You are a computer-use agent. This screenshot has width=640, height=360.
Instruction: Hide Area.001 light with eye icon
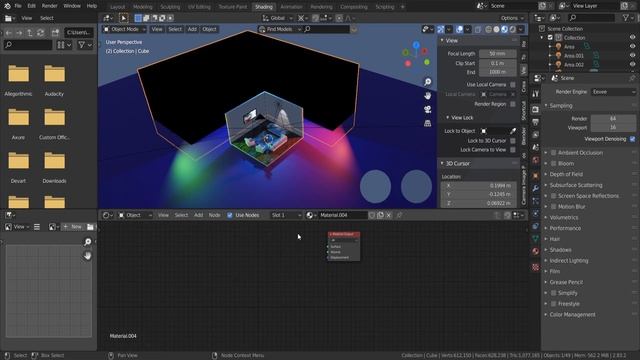(x=632, y=55)
